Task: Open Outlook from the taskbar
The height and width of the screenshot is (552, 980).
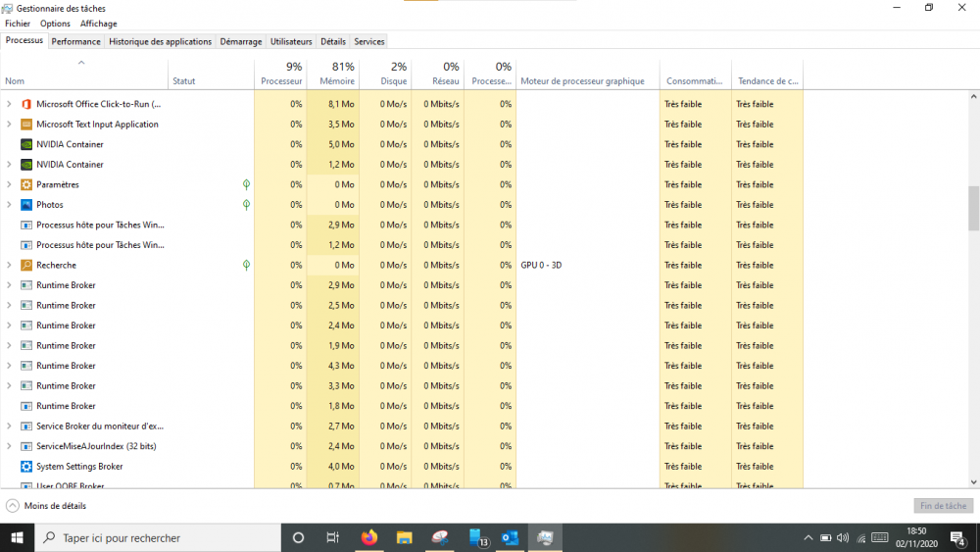Action: (510, 537)
